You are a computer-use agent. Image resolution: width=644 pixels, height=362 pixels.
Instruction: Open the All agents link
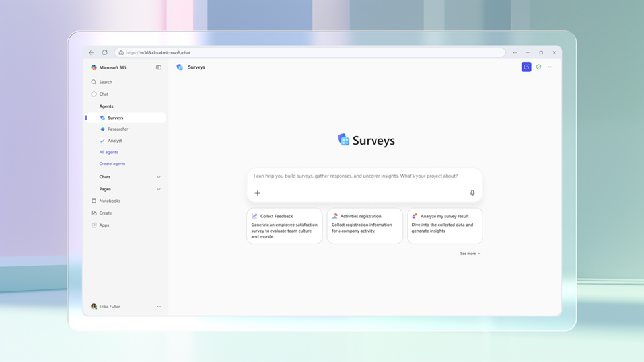(108, 152)
